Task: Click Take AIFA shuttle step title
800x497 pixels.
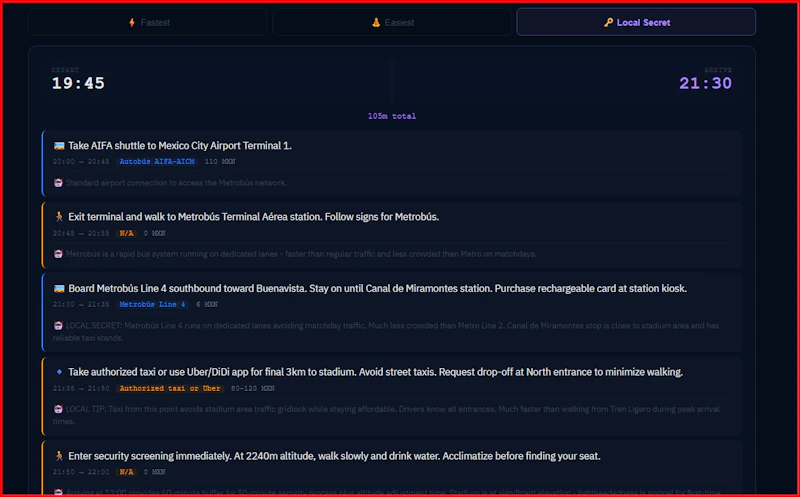Action: (180, 146)
